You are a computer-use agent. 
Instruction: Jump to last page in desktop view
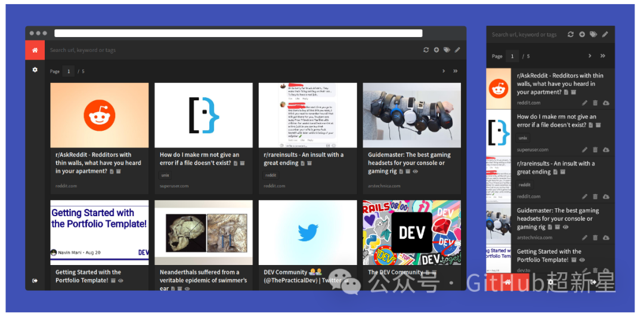point(456,71)
